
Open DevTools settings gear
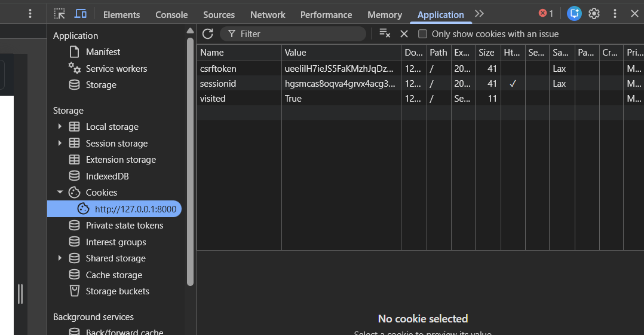click(594, 14)
